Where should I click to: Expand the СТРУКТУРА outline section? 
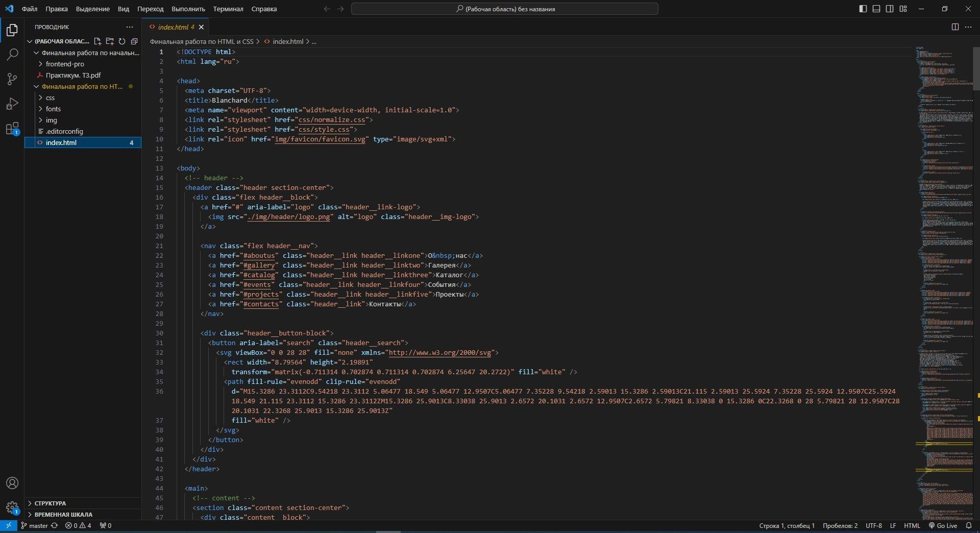coord(83,503)
